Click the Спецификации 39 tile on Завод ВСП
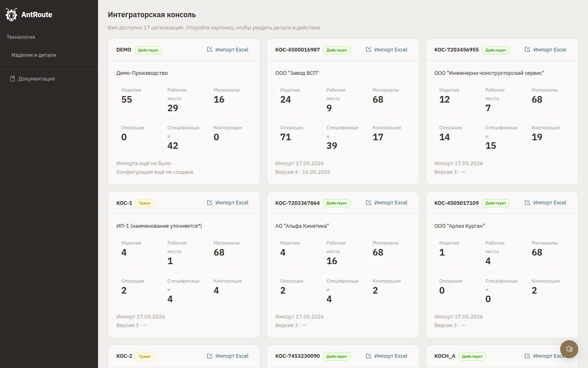Image resolution: width=588 pixels, height=368 pixels. point(343,137)
